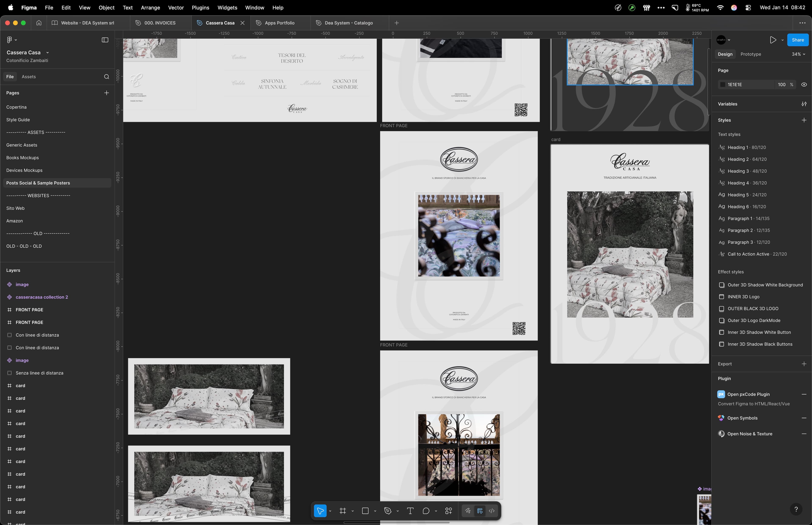The width and height of the screenshot is (812, 525).
Task: Click the Share button
Action: [x=798, y=40]
